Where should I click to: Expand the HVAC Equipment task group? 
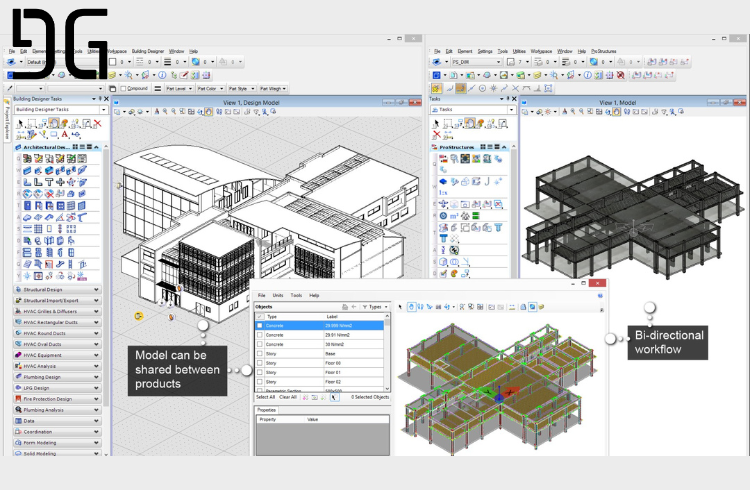point(57,355)
